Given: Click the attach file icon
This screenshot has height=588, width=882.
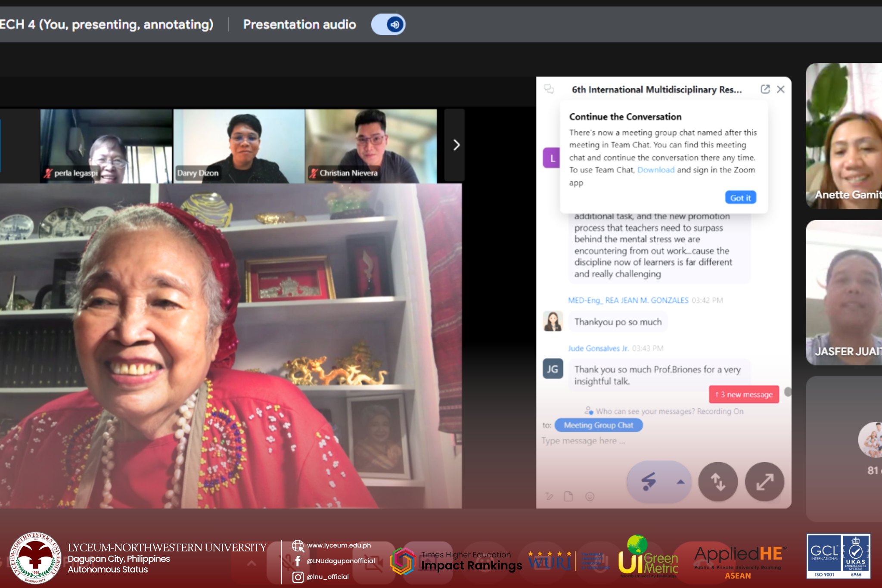Looking at the screenshot, I should [568, 497].
